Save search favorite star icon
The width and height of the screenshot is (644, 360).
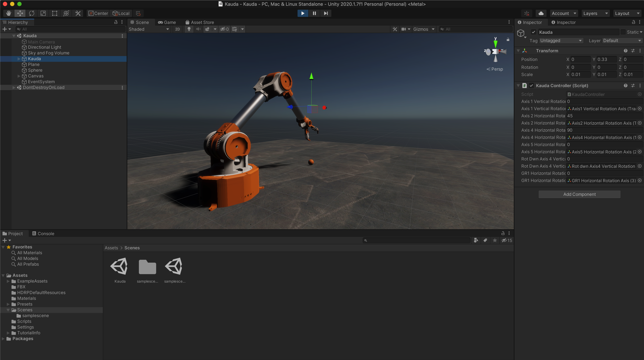pyautogui.click(x=495, y=240)
